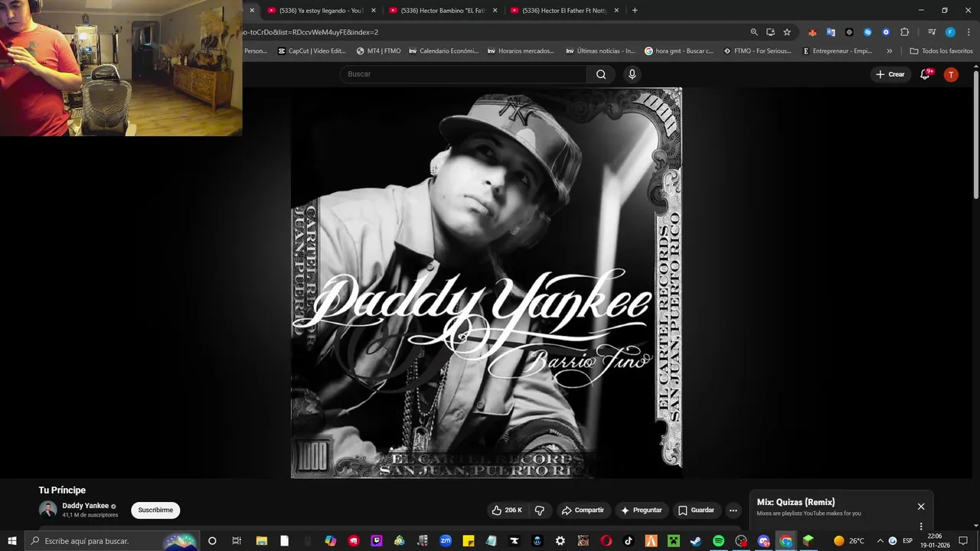This screenshot has height=551, width=980.
Task: Open the CapCut | Video Edit... bookmark
Action: (312, 51)
